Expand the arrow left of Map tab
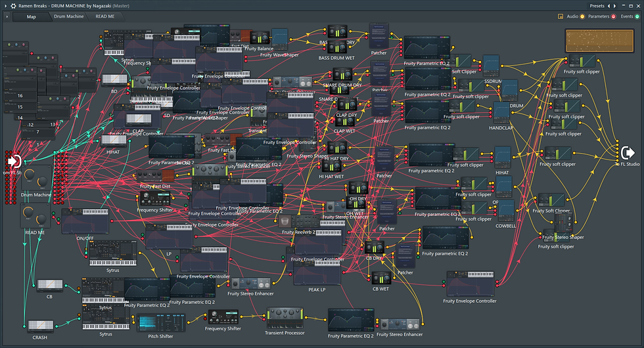 coord(7,17)
